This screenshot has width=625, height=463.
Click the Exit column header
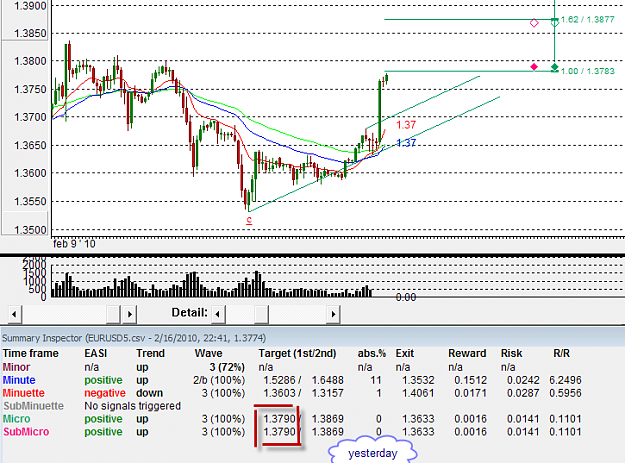[405, 353]
